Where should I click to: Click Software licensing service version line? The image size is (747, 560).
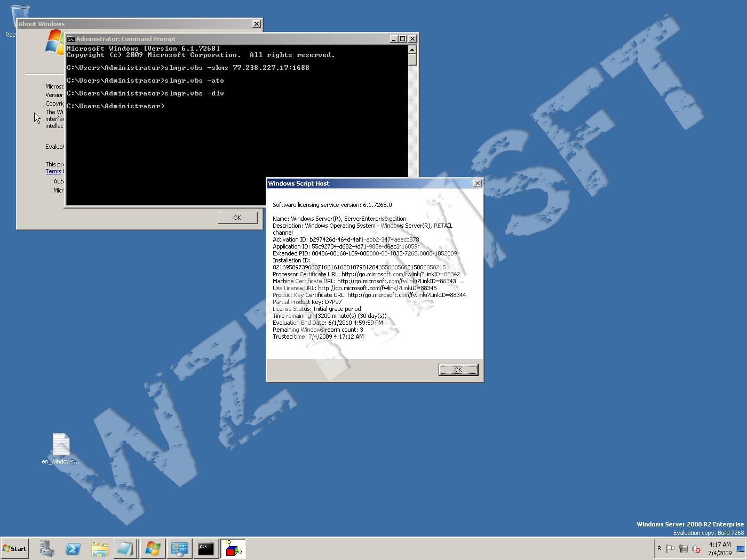point(332,205)
